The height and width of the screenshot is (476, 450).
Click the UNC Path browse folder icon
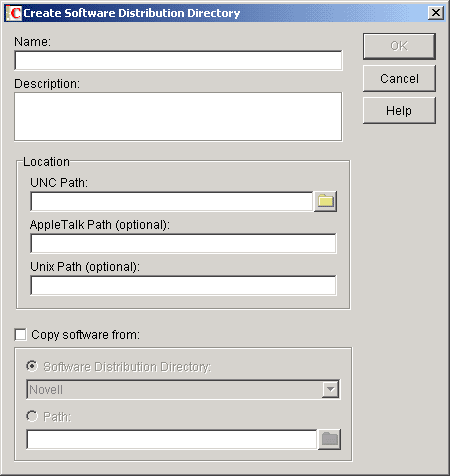point(325,201)
